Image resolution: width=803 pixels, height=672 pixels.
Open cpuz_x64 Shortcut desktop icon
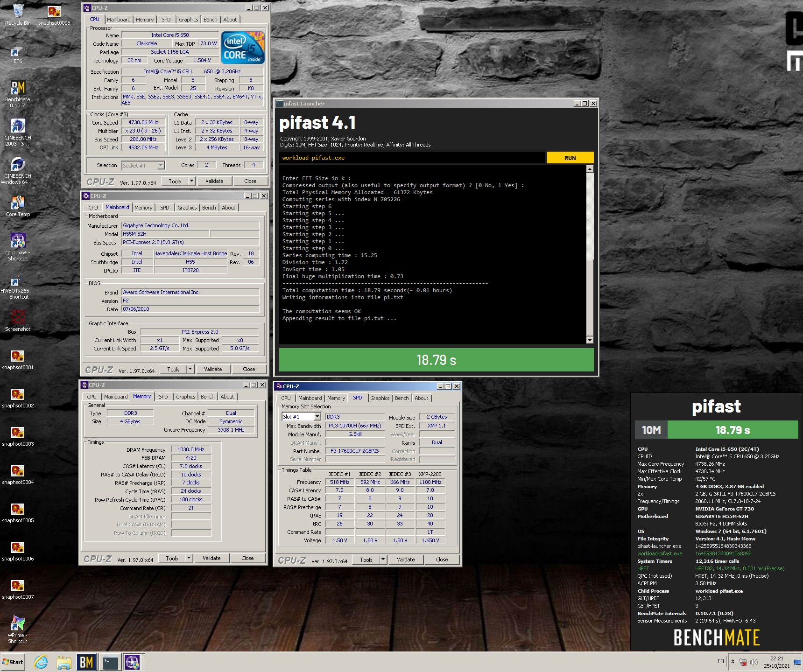18,246
